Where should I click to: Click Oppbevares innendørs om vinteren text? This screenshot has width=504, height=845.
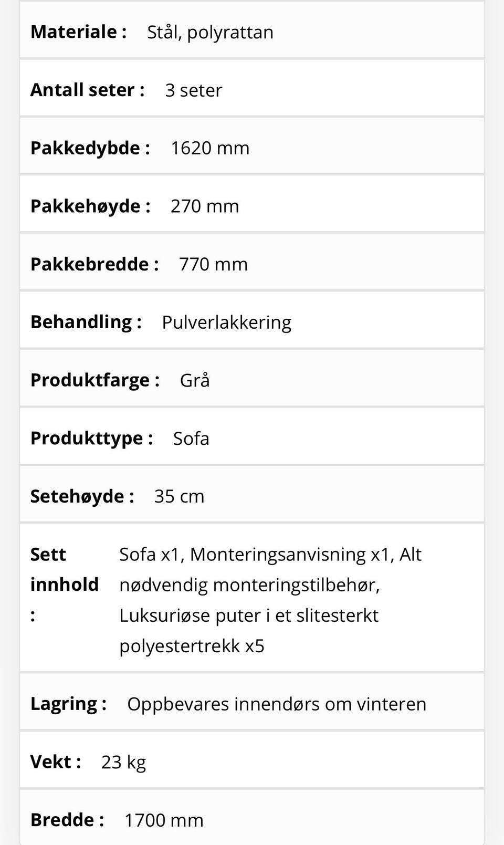(x=277, y=704)
